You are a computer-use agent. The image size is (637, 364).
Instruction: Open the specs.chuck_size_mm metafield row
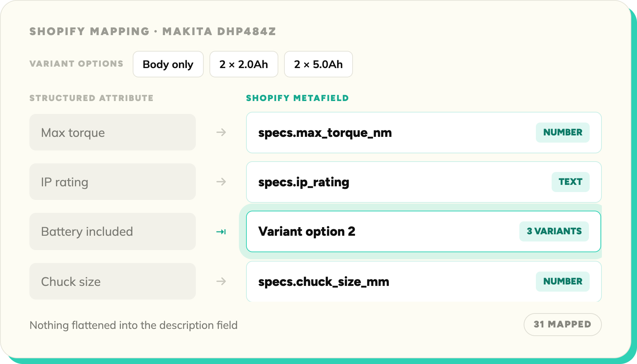pyautogui.click(x=424, y=281)
